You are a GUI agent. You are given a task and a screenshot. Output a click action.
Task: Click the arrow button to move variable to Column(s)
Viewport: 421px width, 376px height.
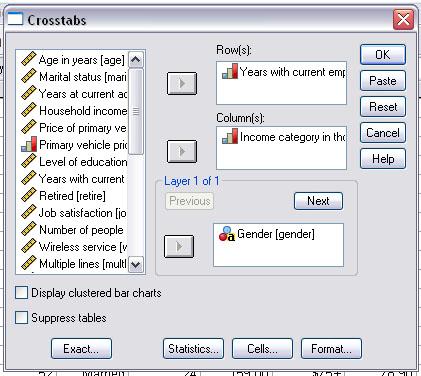(x=182, y=151)
